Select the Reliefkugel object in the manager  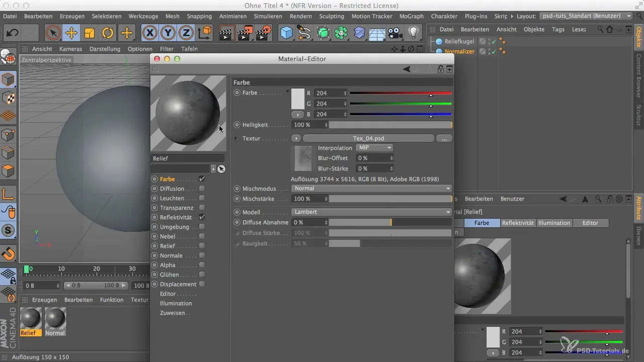point(459,41)
